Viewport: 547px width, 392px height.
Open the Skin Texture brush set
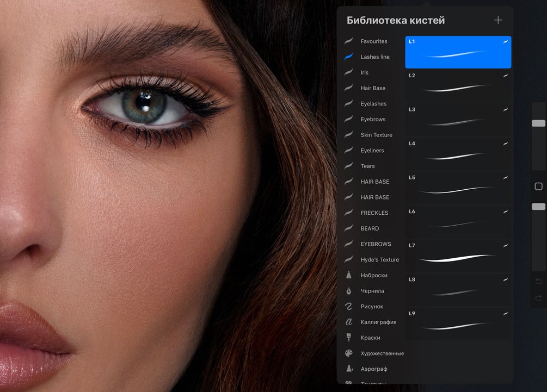pos(377,135)
